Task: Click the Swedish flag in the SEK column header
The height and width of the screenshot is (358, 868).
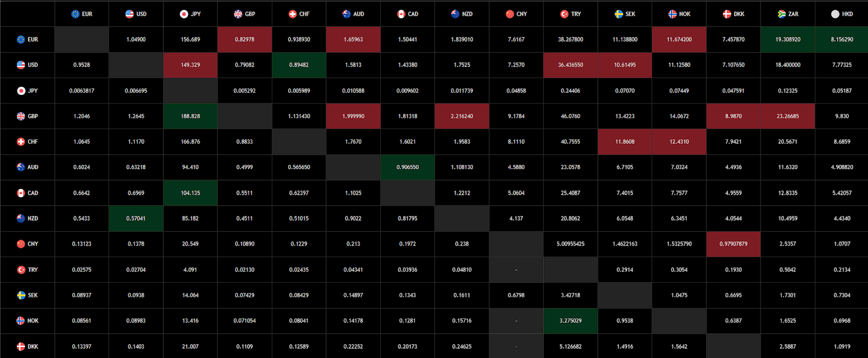Action: pos(618,14)
